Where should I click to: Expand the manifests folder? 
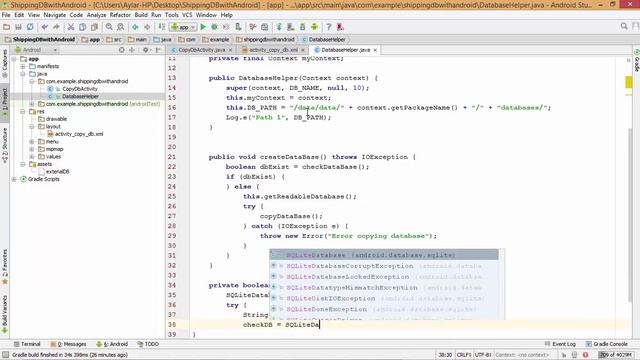click(23, 66)
